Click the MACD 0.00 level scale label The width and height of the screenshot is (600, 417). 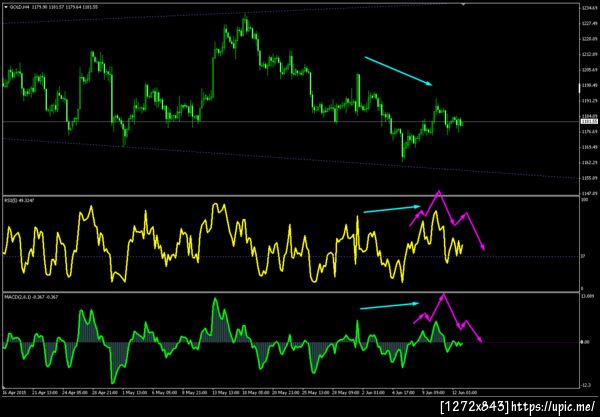585,342
